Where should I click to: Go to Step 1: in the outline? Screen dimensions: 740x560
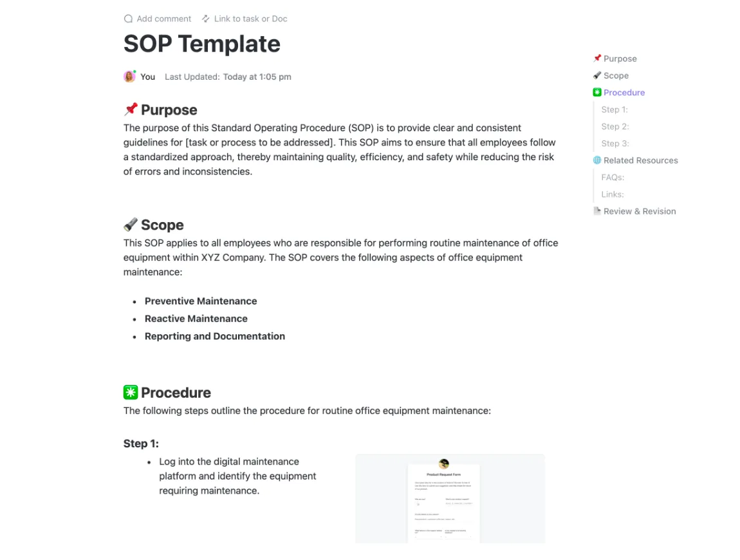(x=615, y=109)
